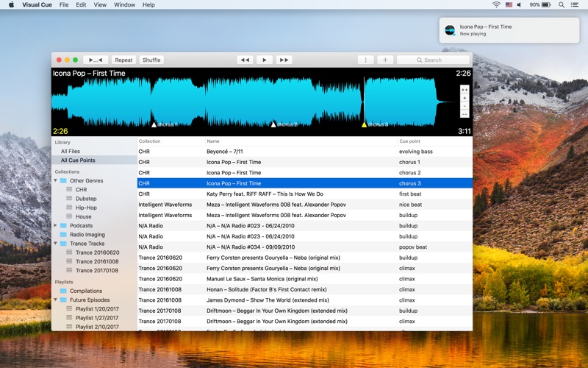Skip back with the rewind button
The image size is (588, 368).
click(x=245, y=60)
